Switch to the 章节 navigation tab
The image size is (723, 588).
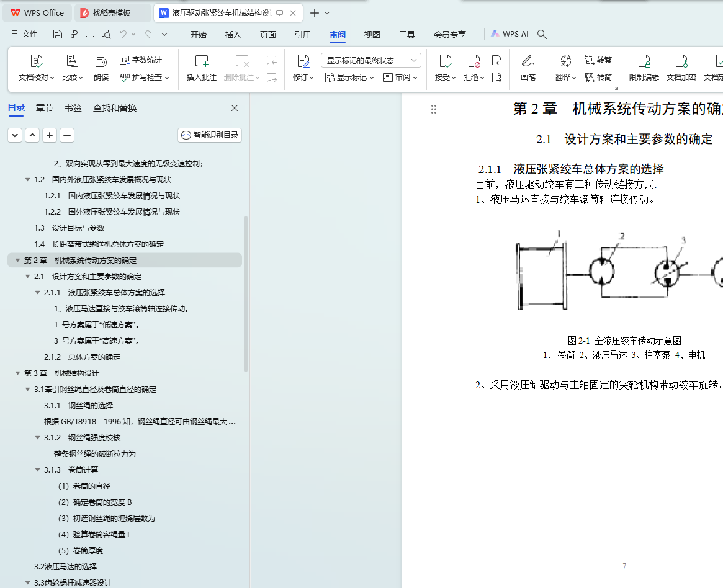click(x=45, y=108)
